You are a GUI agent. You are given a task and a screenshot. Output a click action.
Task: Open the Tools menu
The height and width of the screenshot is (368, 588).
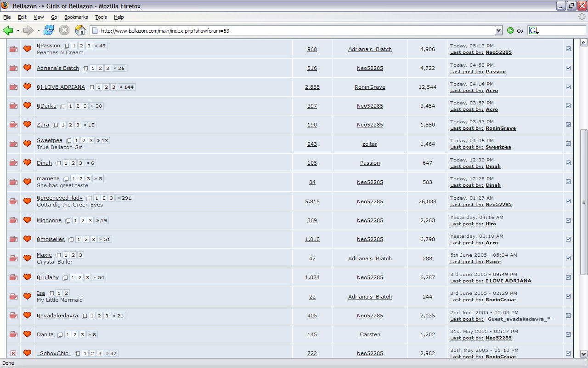click(x=101, y=17)
